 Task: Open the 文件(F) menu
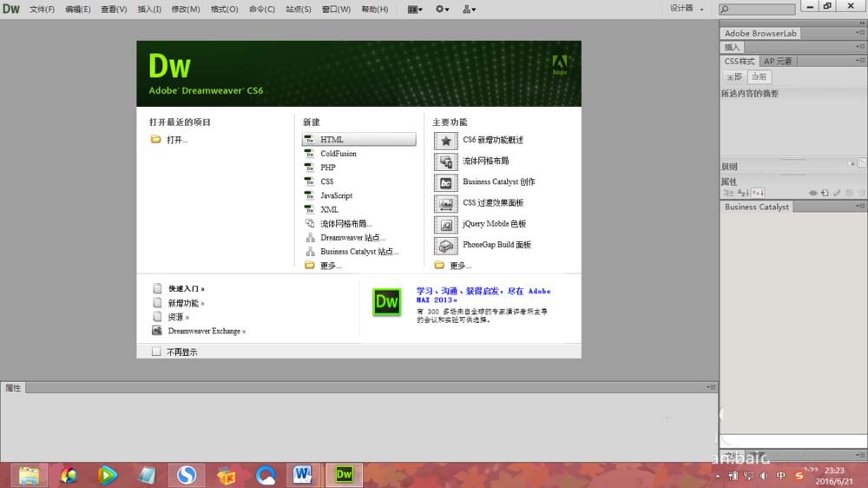[42, 9]
